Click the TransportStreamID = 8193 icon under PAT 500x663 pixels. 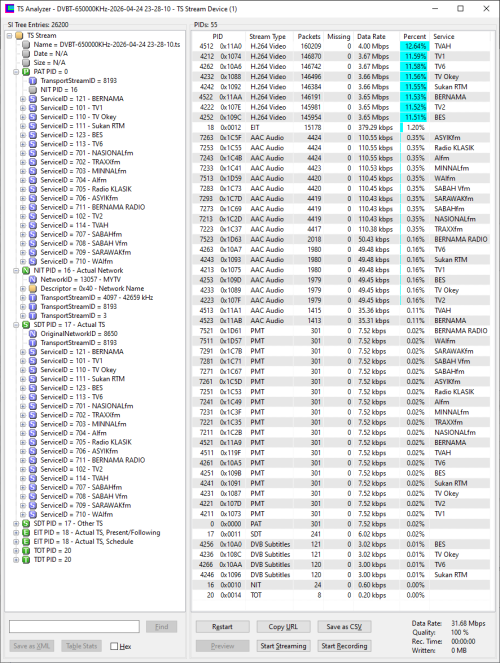tap(33, 80)
